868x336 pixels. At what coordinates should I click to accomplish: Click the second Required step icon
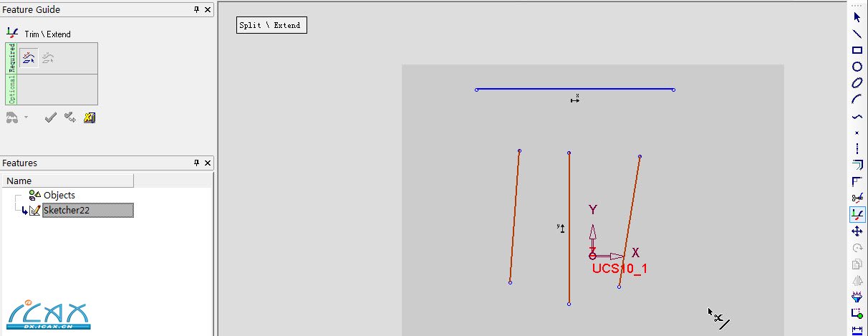pos(47,59)
